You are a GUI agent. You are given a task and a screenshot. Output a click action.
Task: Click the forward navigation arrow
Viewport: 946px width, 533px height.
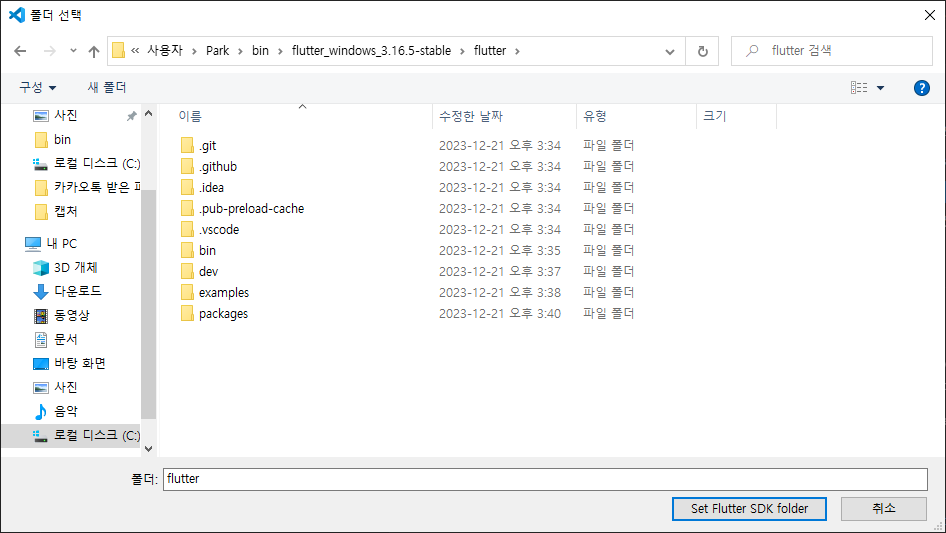click(49, 51)
